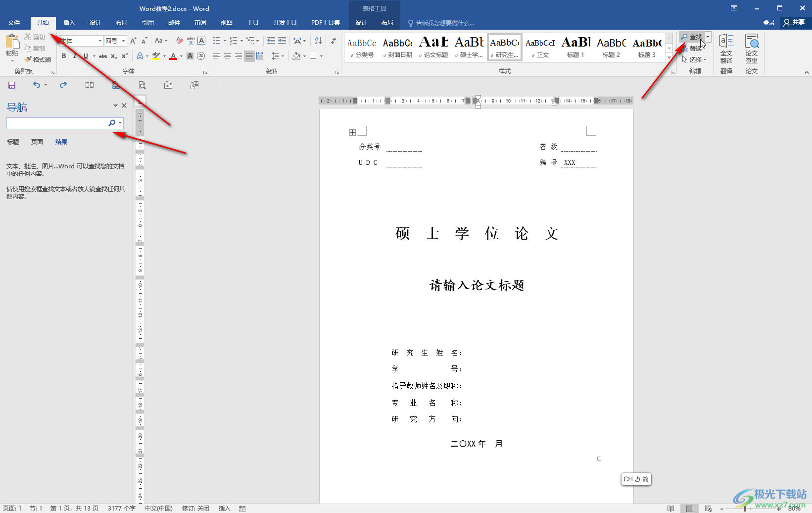Click the sort A-Z icon
This screenshot has width=812, height=513.
(x=318, y=41)
